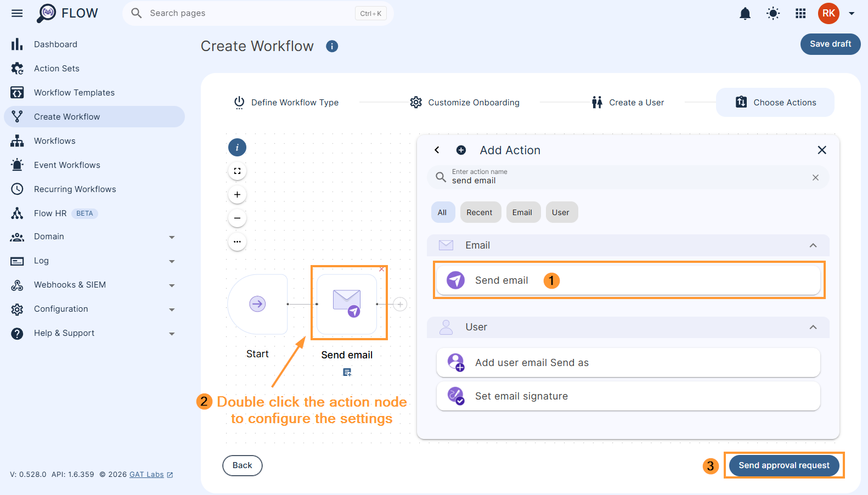868x495 pixels.
Task: Select the Start node
Action: (x=258, y=304)
